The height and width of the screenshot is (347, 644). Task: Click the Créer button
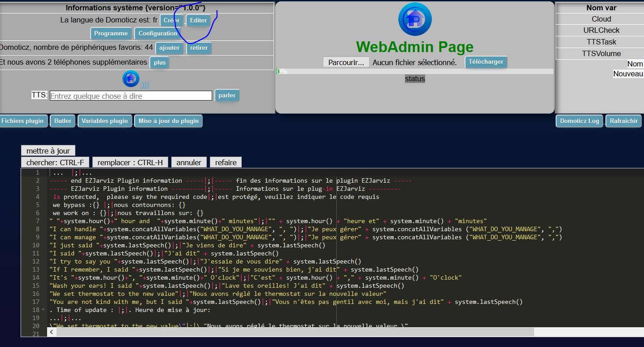[171, 21]
